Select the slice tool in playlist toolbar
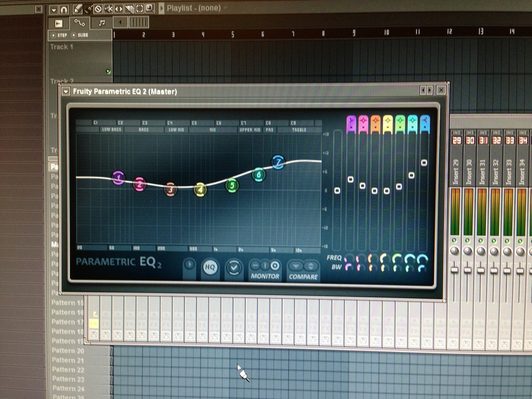The image size is (532, 399). 129,8
